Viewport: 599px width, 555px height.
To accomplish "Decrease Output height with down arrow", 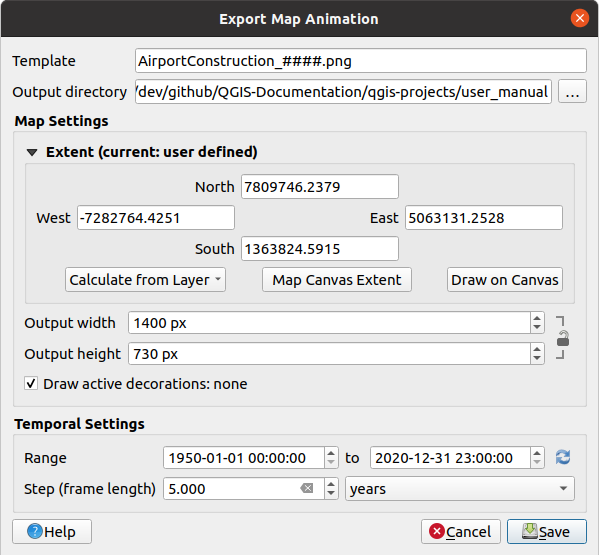I will [x=537, y=358].
